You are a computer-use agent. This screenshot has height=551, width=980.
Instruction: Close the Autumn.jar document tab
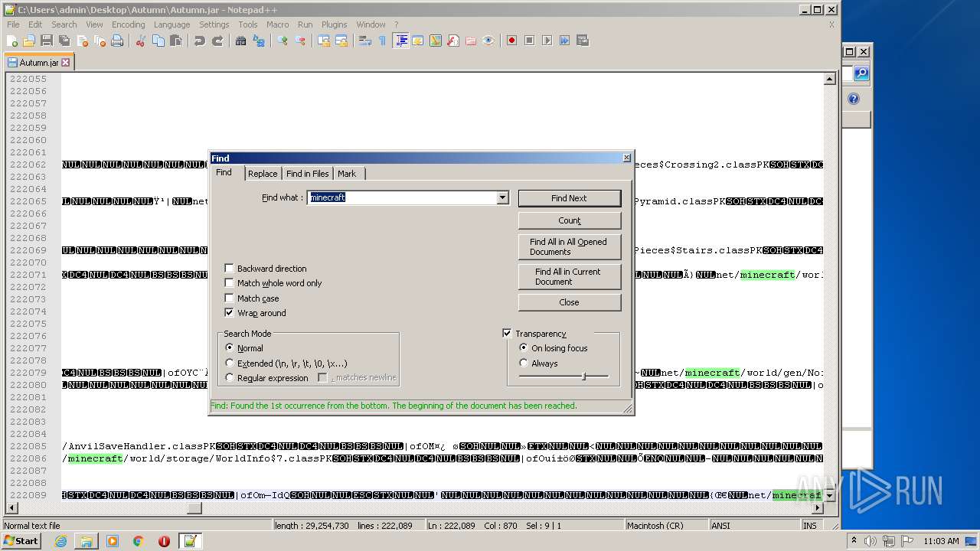[66, 62]
